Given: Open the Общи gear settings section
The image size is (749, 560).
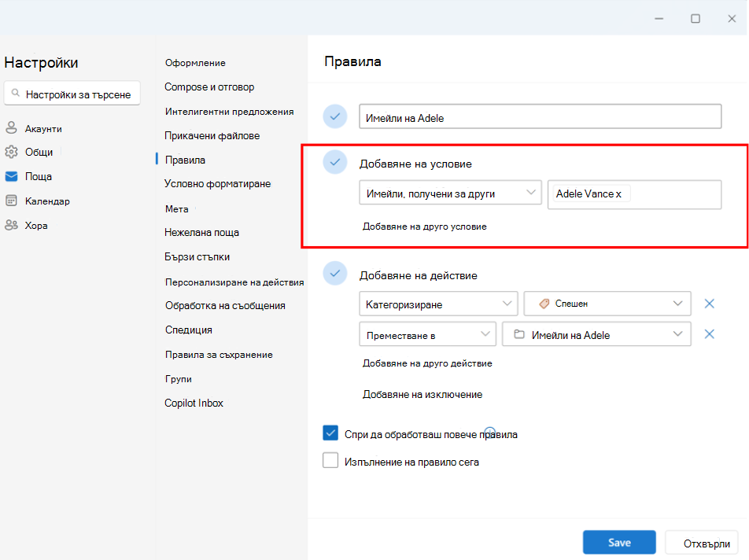Looking at the screenshot, I should pos(29,153).
